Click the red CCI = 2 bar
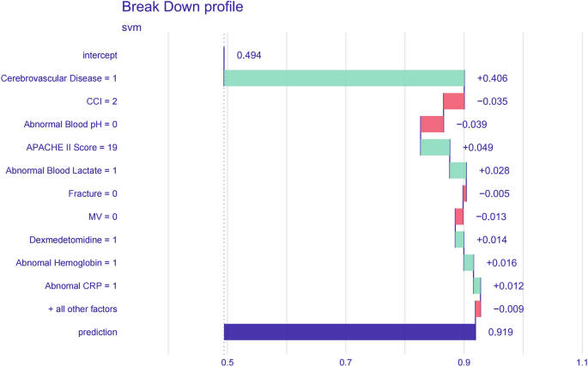588x367 pixels. point(454,101)
